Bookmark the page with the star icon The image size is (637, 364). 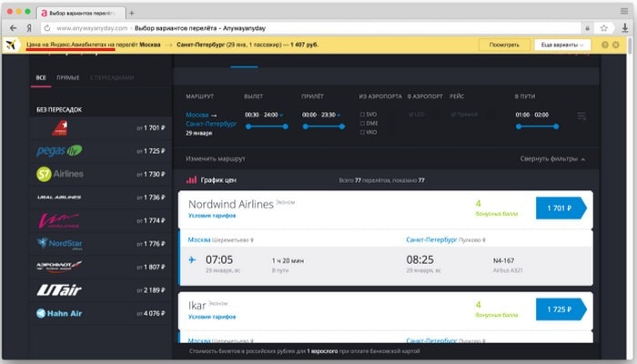[x=603, y=28]
